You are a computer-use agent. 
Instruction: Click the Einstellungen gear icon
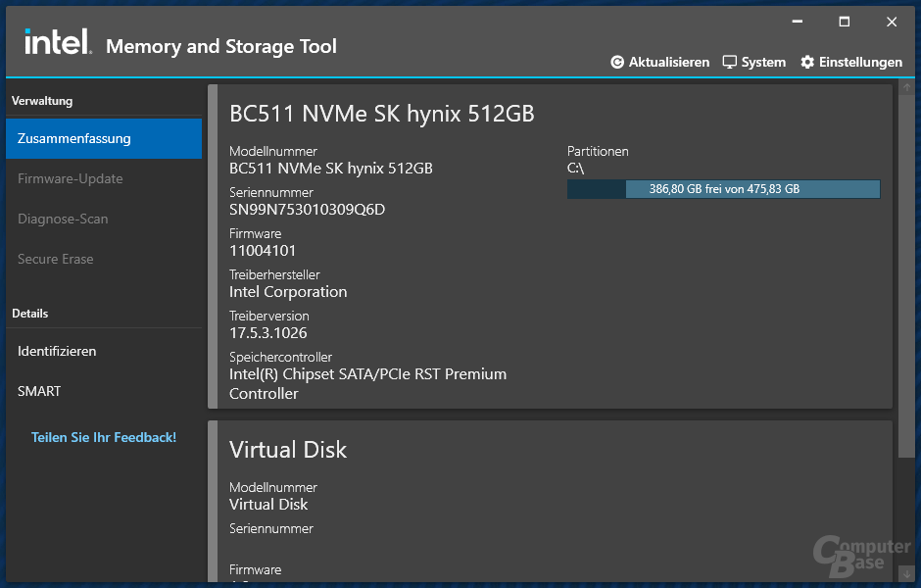pyautogui.click(x=807, y=63)
